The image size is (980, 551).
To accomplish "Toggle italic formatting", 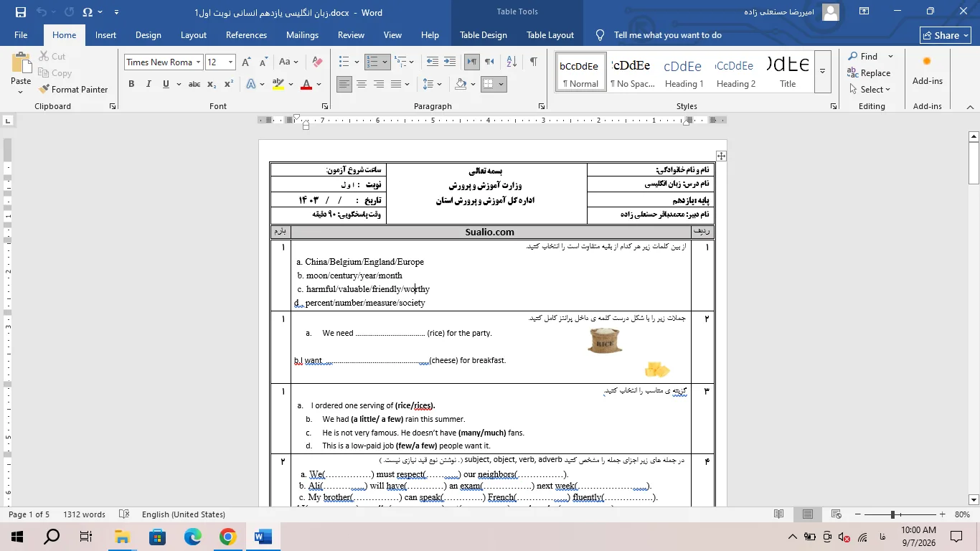I will tap(149, 84).
